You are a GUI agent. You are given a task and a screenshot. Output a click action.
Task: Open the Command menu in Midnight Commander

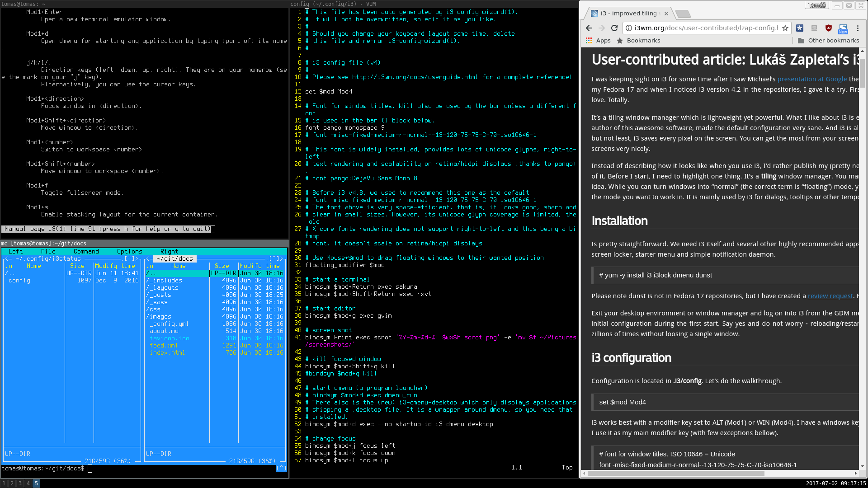[x=86, y=252]
